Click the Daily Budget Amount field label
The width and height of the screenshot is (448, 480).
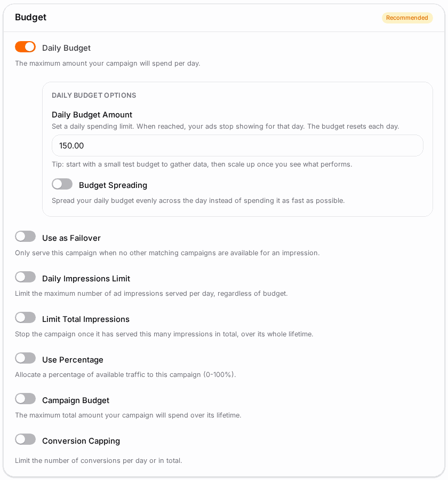[92, 115]
